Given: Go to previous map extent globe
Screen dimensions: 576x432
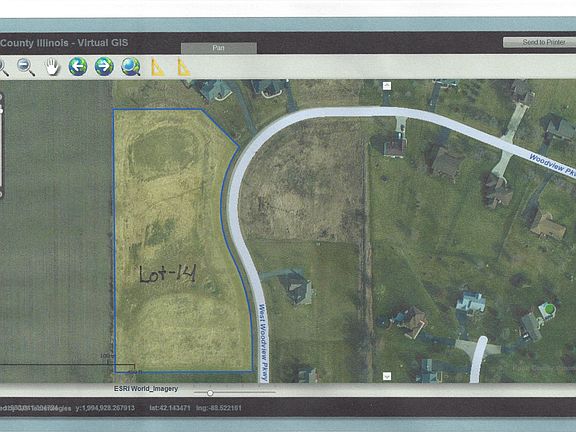Looking at the screenshot, I should click(78, 66).
